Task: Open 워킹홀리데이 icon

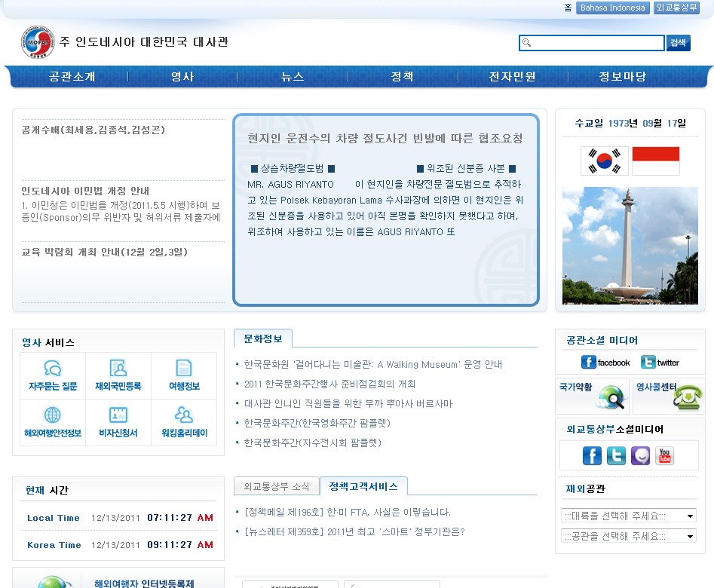Action: 184,422
